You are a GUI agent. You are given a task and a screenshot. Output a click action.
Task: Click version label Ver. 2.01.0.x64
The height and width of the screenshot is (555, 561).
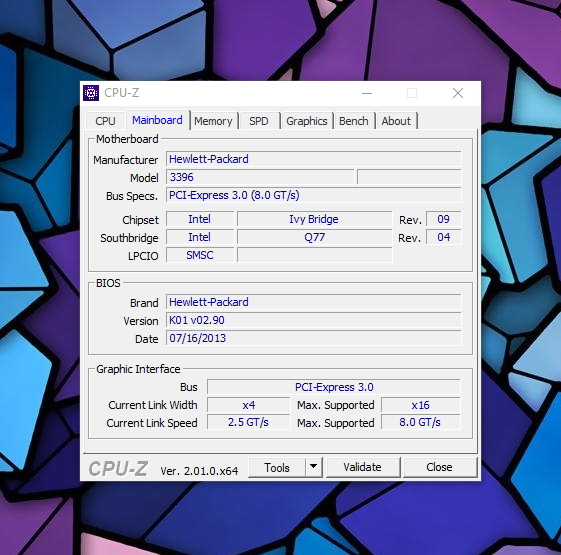[199, 471]
